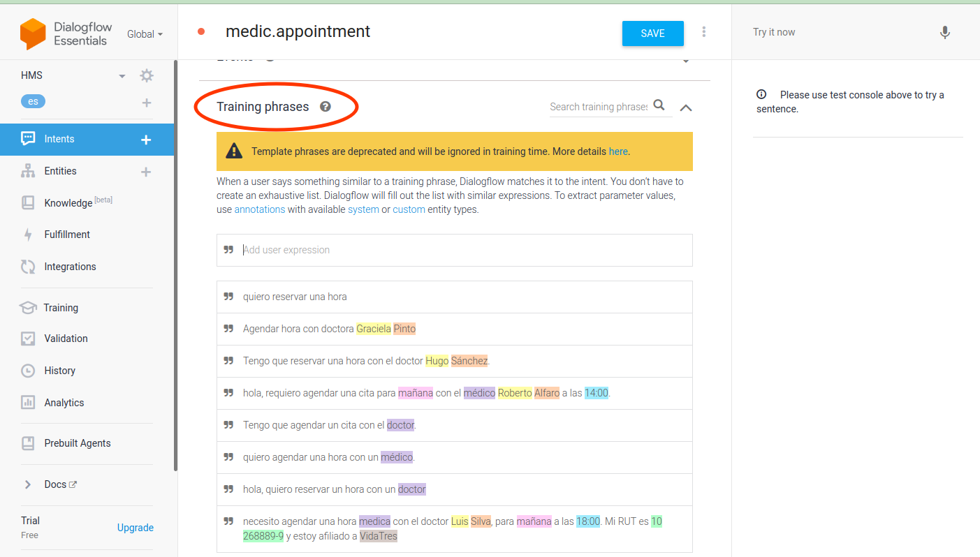
Task: Add a language with the plus icon beside es
Action: 147,103
